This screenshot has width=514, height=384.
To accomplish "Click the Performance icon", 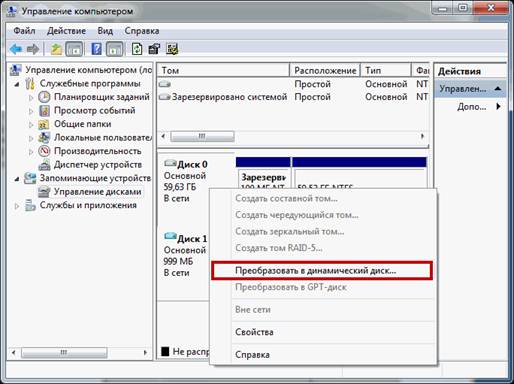I will [x=44, y=151].
